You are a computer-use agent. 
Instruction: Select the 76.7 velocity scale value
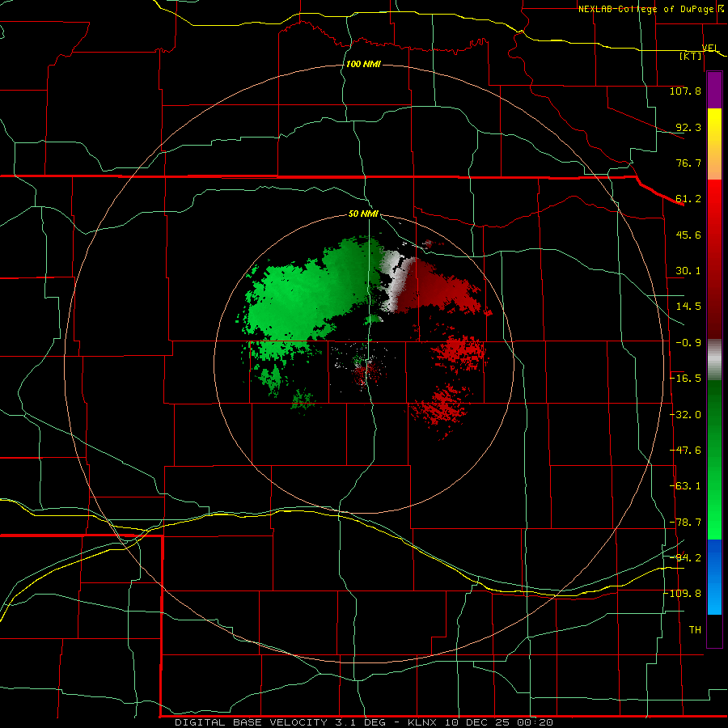point(688,163)
